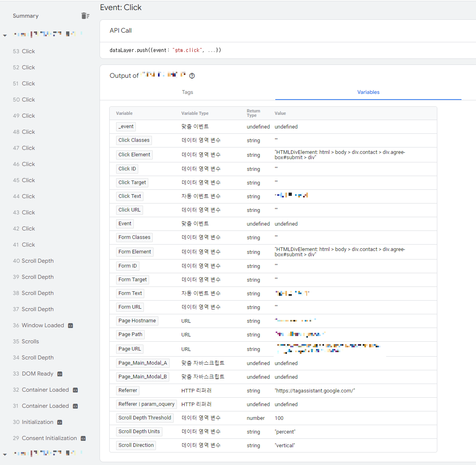The width and height of the screenshot is (476, 465).
Task: Clear the Summary event list with trash icon
Action: (85, 16)
